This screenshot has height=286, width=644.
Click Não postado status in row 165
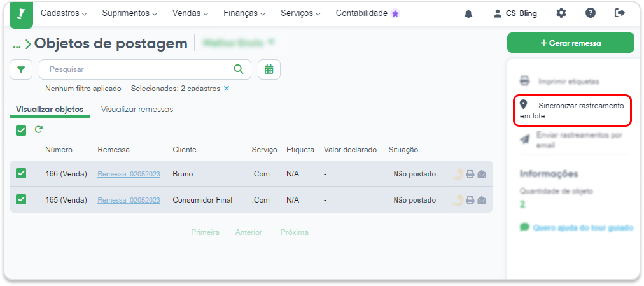click(x=414, y=200)
